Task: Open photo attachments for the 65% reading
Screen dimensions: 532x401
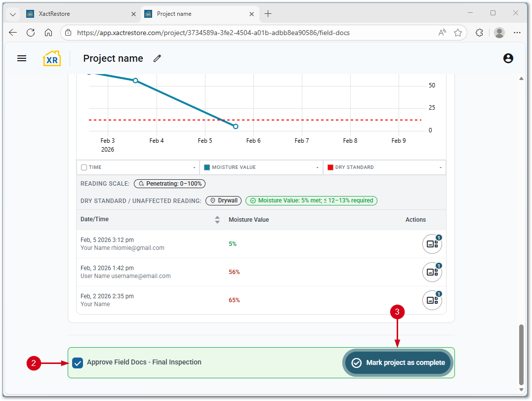Action: point(432,300)
